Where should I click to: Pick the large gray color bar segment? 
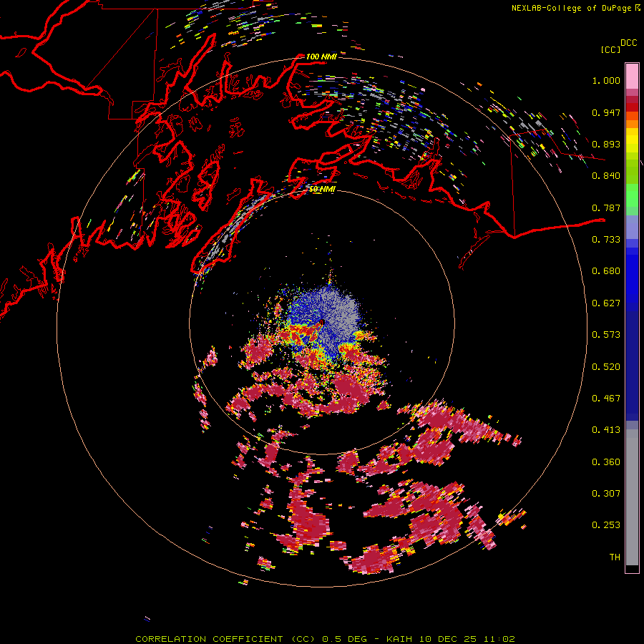(632, 497)
